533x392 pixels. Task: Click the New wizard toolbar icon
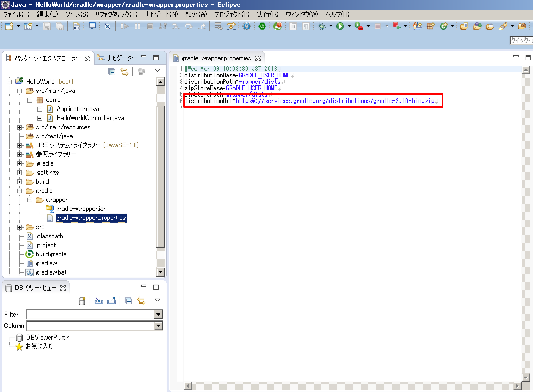click(9, 26)
